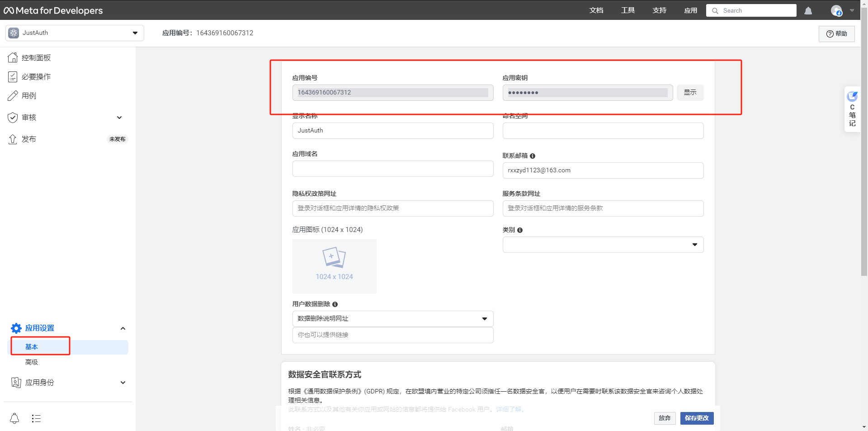Expand the 应用身份 section chevron
Viewport: 868px width, 431px height.
[123, 383]
